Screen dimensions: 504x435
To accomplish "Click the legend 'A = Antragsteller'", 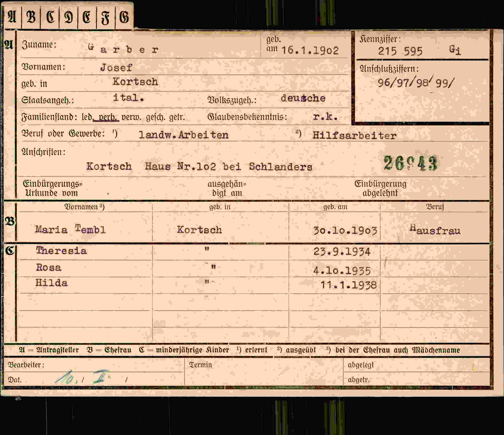I will click(x=49, y=350).
